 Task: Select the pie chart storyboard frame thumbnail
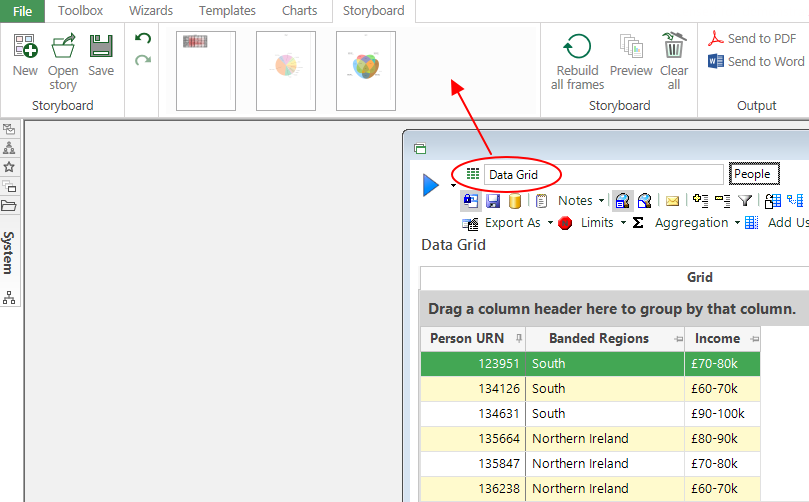point(286,71)
